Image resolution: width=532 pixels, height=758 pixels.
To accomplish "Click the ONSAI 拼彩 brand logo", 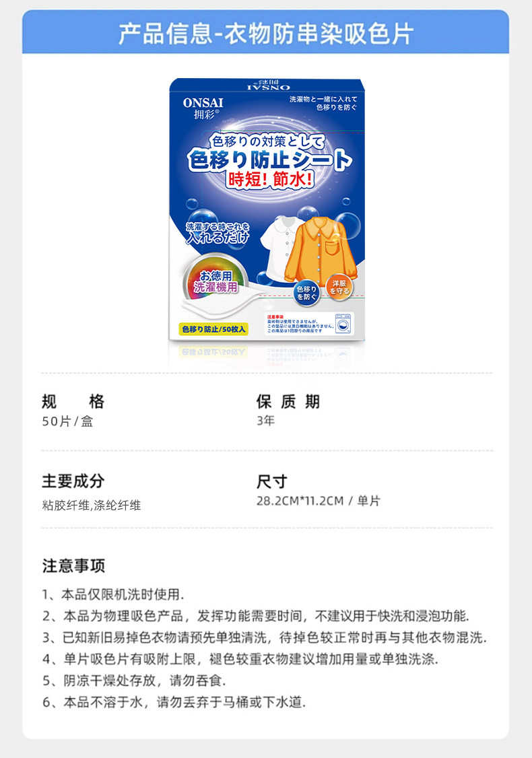I will 203,108.
